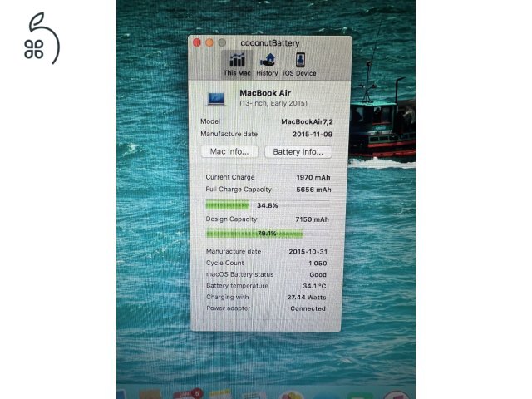Click the Power adapter Connected status

tap(308, 308)
